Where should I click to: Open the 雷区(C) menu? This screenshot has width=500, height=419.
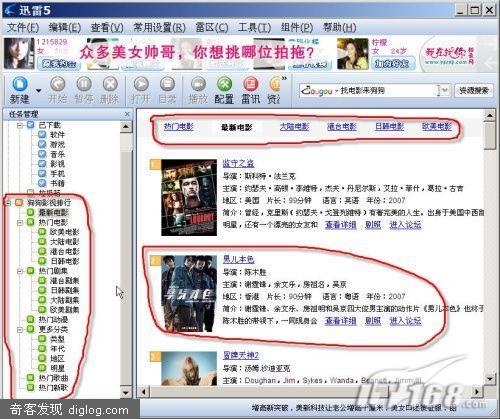tap(212, 27)
